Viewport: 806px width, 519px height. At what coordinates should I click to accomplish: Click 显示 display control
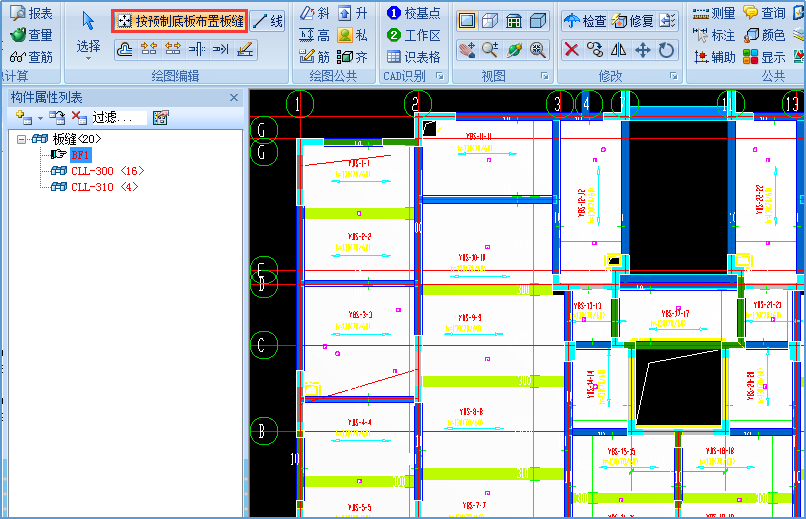pyautogui.click(x=764, y=57)
